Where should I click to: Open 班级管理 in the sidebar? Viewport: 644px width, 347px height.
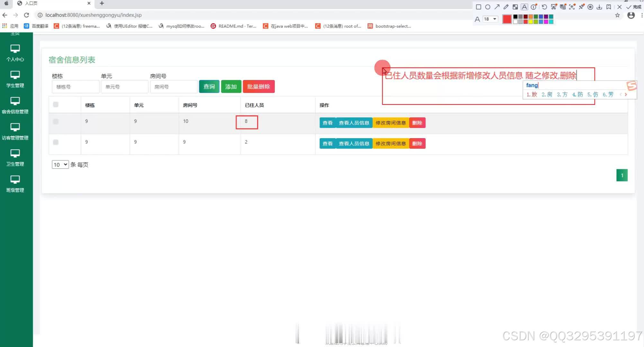(15, 184)
